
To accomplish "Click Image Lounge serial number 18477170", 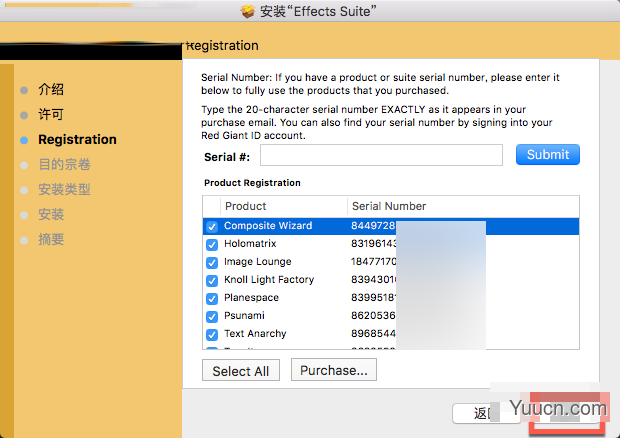I will tap(374, 261).
